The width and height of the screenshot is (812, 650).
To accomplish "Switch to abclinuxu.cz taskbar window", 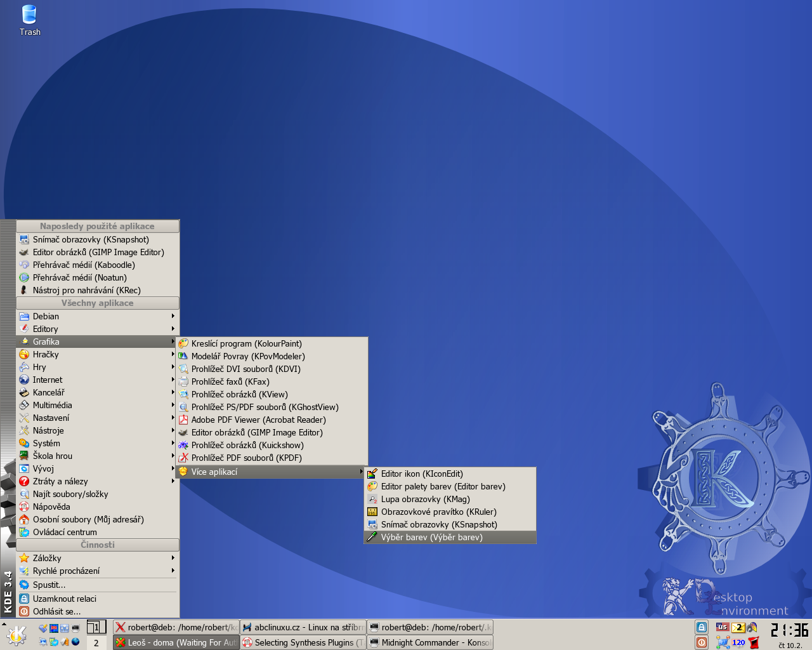I will coord(303,627).
